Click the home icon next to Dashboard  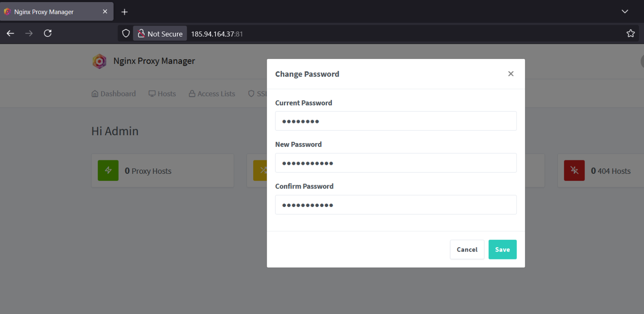coord(95,93)
